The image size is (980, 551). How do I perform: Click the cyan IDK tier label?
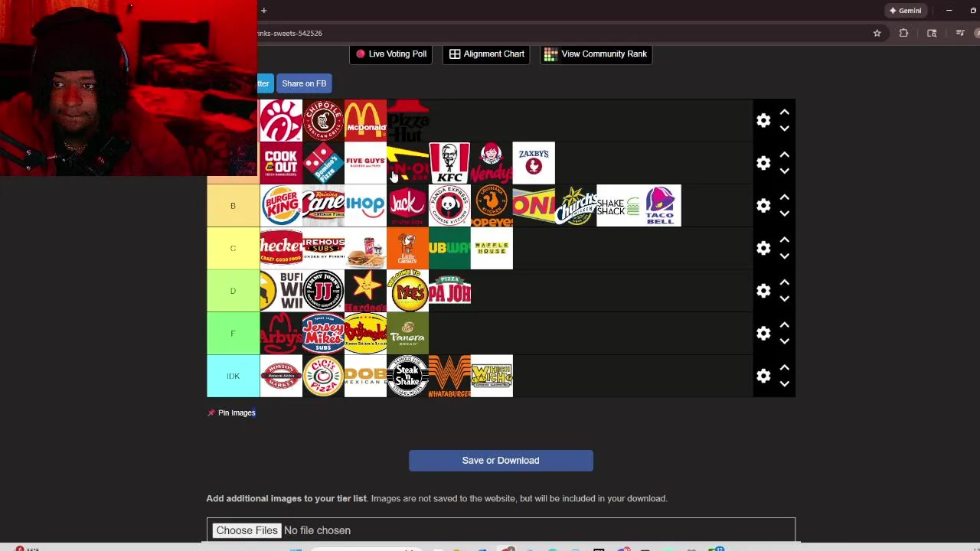coord(234,376)
